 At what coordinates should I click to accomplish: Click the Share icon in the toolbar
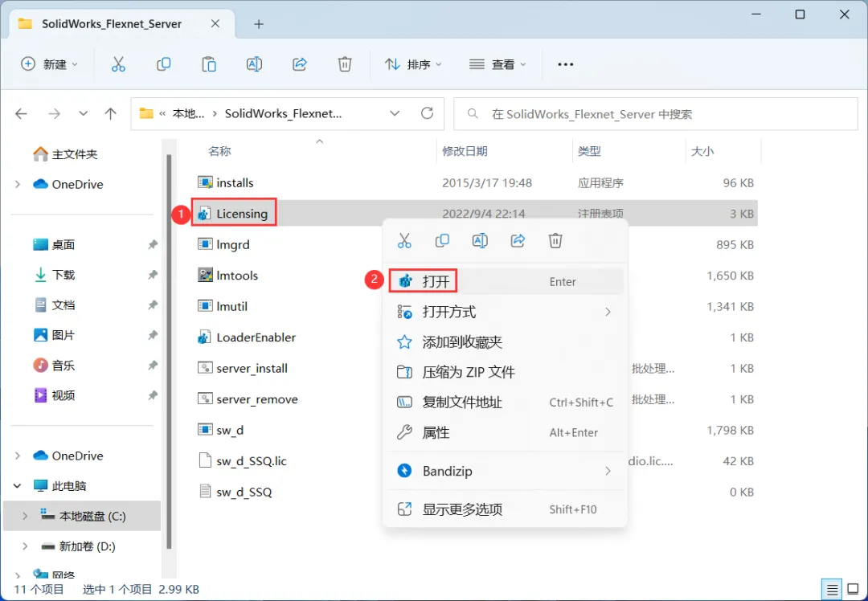click(x=300, y=64)
